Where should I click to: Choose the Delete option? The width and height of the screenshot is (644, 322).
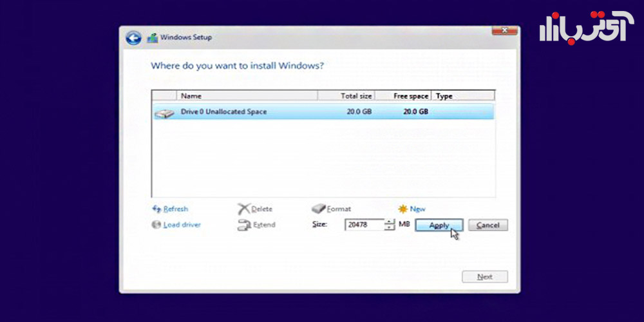(261, 209)
